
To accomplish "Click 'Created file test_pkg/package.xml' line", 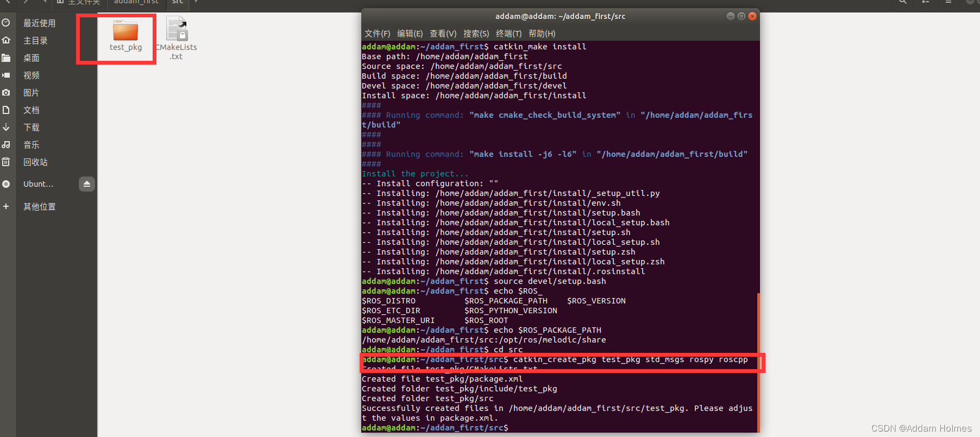I will coord(442,379).
